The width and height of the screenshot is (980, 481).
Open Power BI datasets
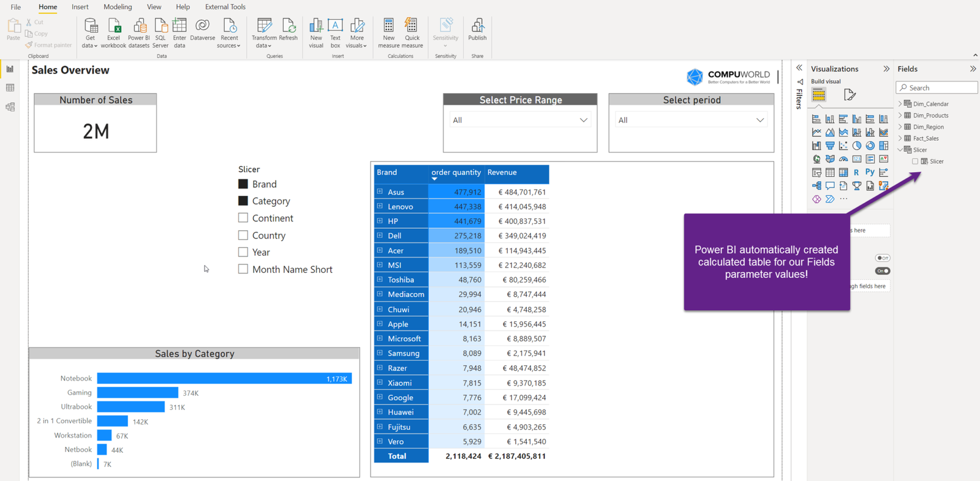(139, 33)
